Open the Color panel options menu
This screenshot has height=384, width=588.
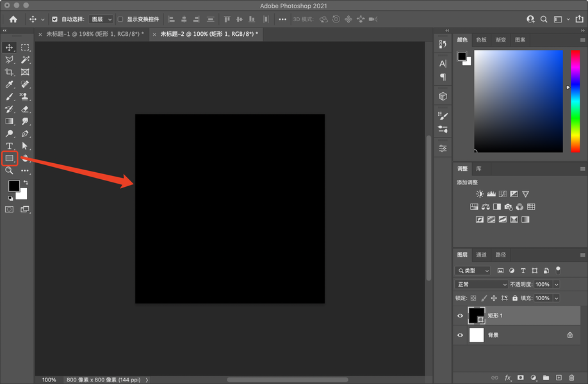click(582, 40)
